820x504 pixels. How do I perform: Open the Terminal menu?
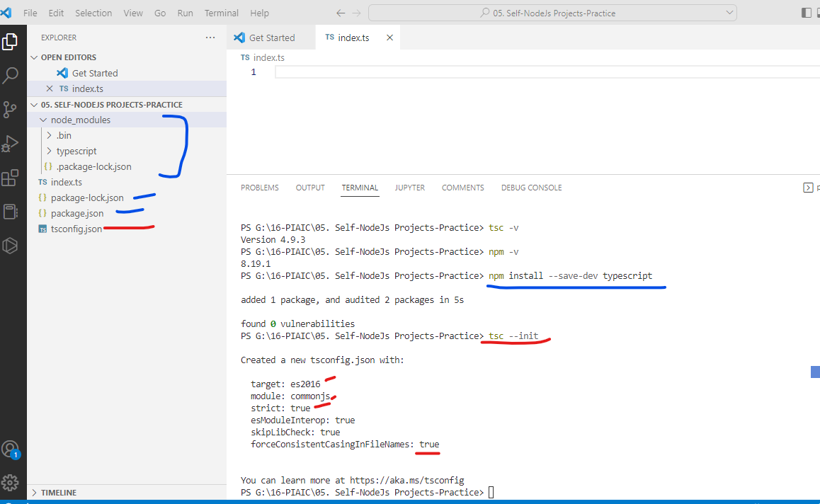[221, 13]
